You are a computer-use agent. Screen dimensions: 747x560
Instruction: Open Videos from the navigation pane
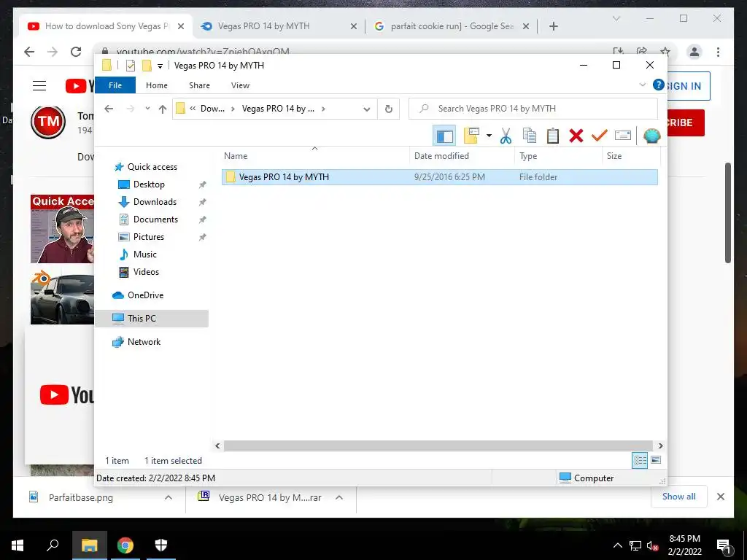point(146,272)
